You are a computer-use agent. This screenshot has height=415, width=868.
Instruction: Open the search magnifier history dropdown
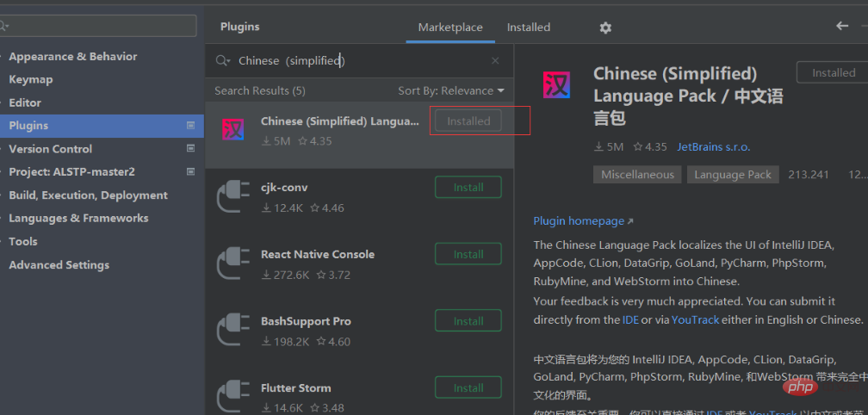(222, 61)
